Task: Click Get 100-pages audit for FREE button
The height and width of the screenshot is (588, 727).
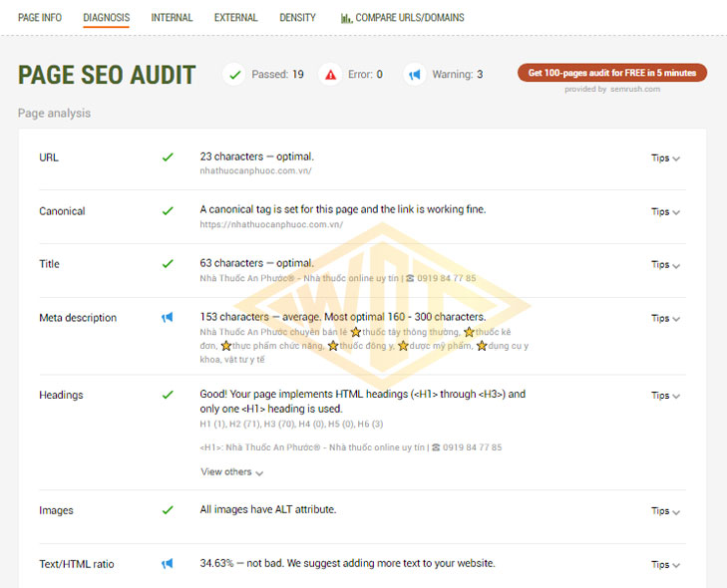Action: point(612,73)
